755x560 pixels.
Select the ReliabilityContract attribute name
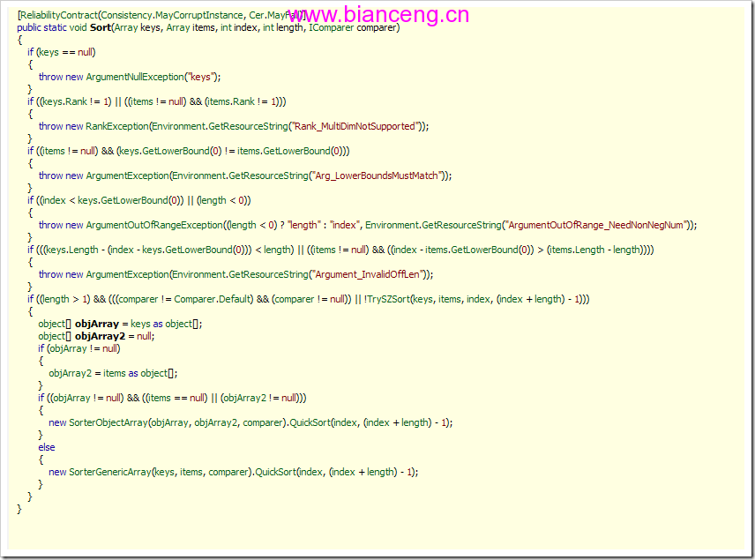59,15
